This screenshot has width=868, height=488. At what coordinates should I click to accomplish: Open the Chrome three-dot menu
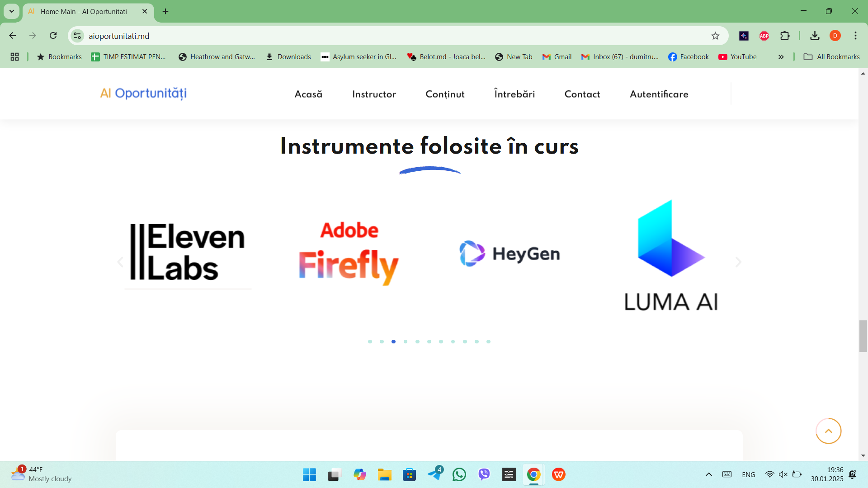(x=855, y=36)
